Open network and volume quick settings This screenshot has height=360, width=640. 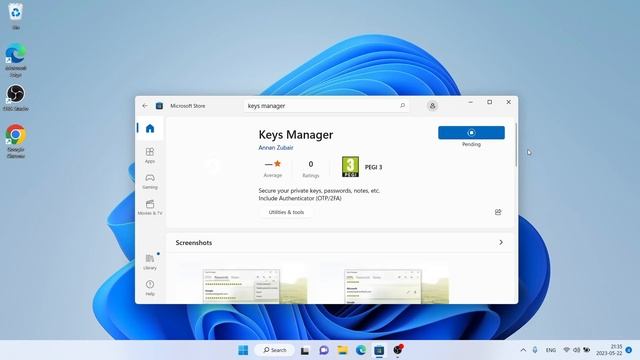576,350
